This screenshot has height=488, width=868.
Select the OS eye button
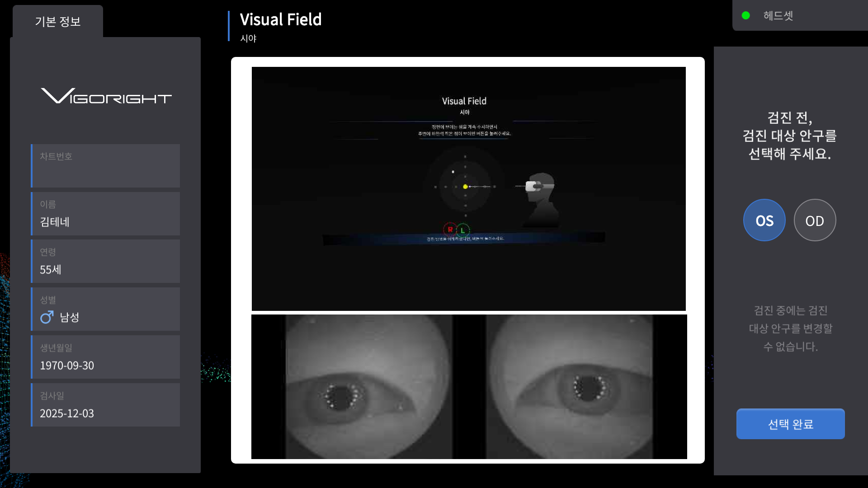click(x=764, y=221)
